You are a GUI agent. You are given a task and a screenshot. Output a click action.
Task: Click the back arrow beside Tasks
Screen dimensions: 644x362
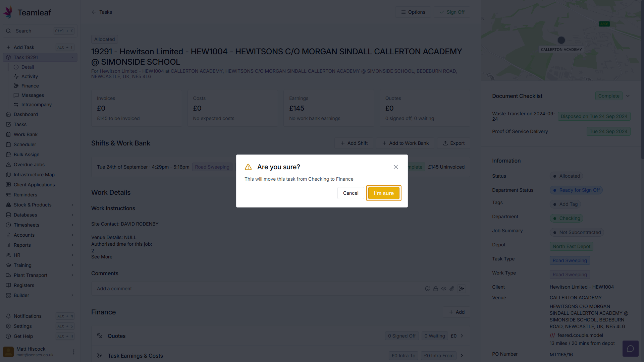pyautogui.click(x=94, y=12)
